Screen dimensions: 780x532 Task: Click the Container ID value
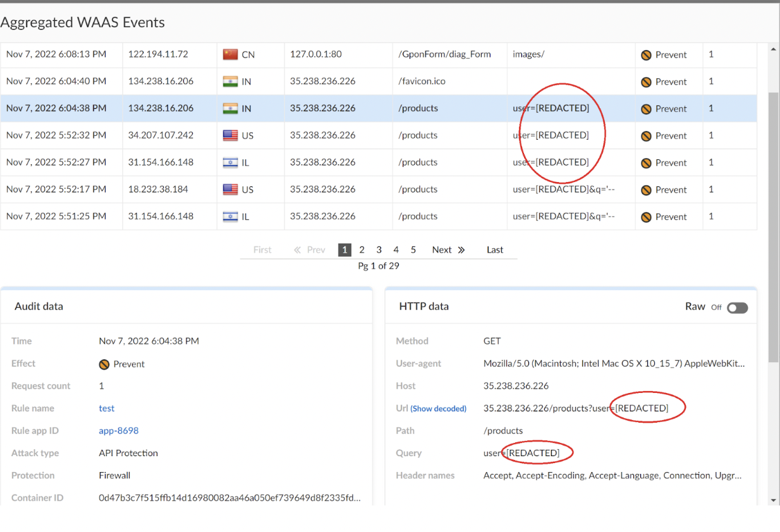click(230, 498)
